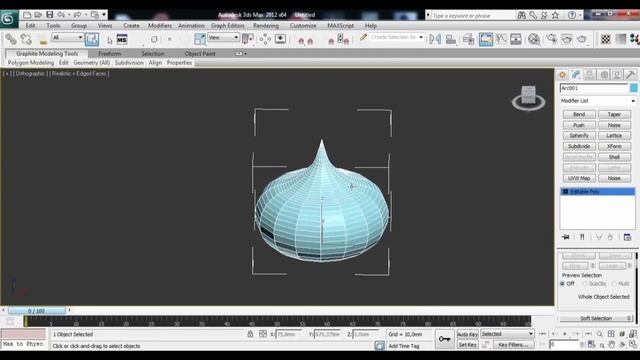Click the Pan View hand icon
The height and width of the screenshot is (360, 640).
[611, 345]
